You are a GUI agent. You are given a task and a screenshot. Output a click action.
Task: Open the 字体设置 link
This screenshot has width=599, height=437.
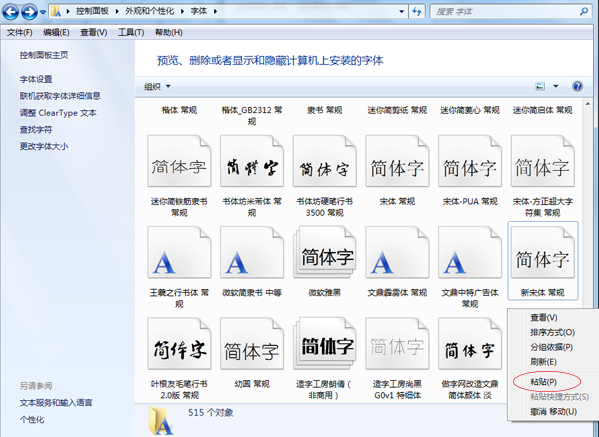pos(36,79)
